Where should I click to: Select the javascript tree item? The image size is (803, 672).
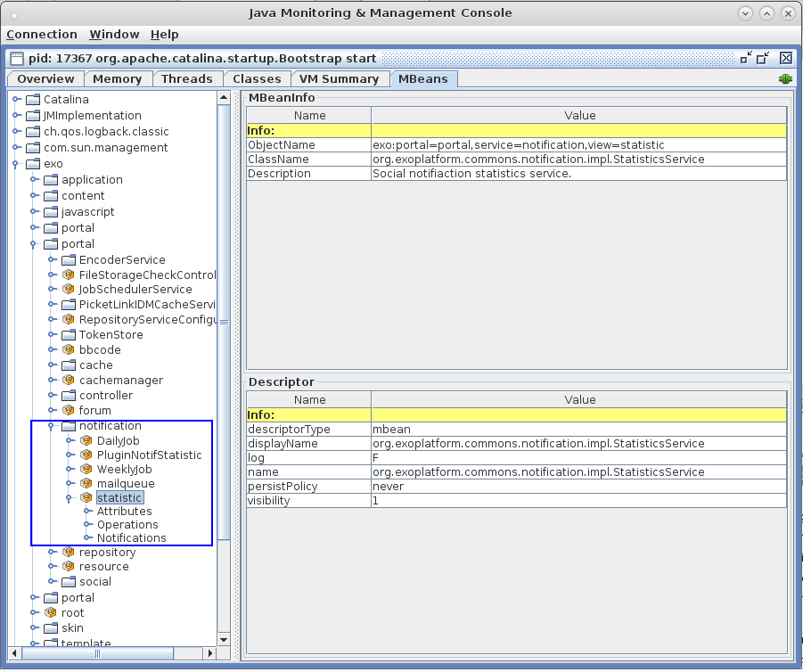[87, 211]
